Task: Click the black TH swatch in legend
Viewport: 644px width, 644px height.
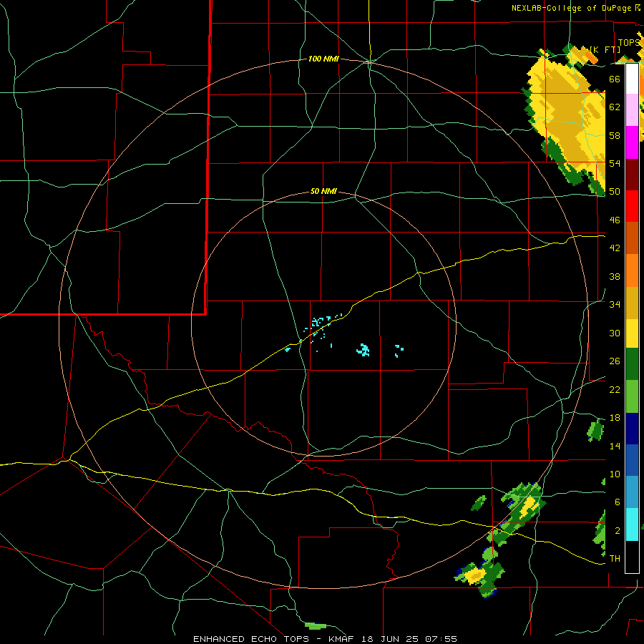Action: (632, 557)
